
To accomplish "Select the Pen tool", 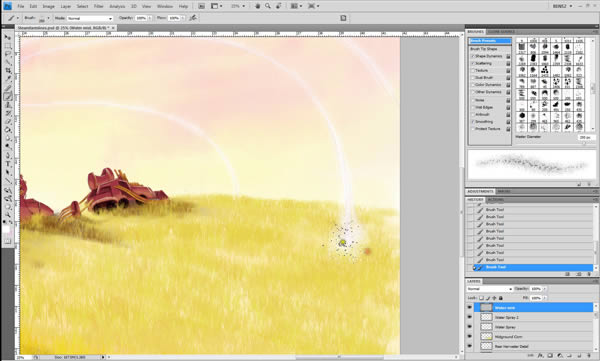I will (x=7, y=155).
